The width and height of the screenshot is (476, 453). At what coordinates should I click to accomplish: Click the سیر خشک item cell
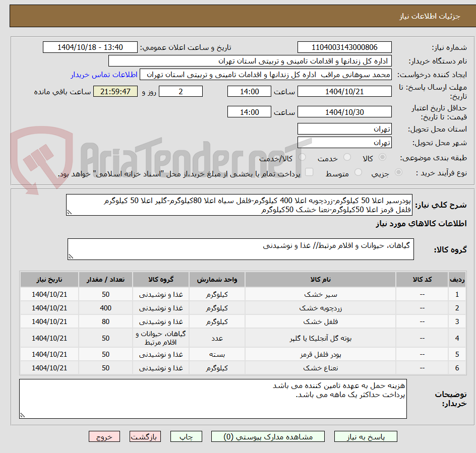click(x=320, y=294)
